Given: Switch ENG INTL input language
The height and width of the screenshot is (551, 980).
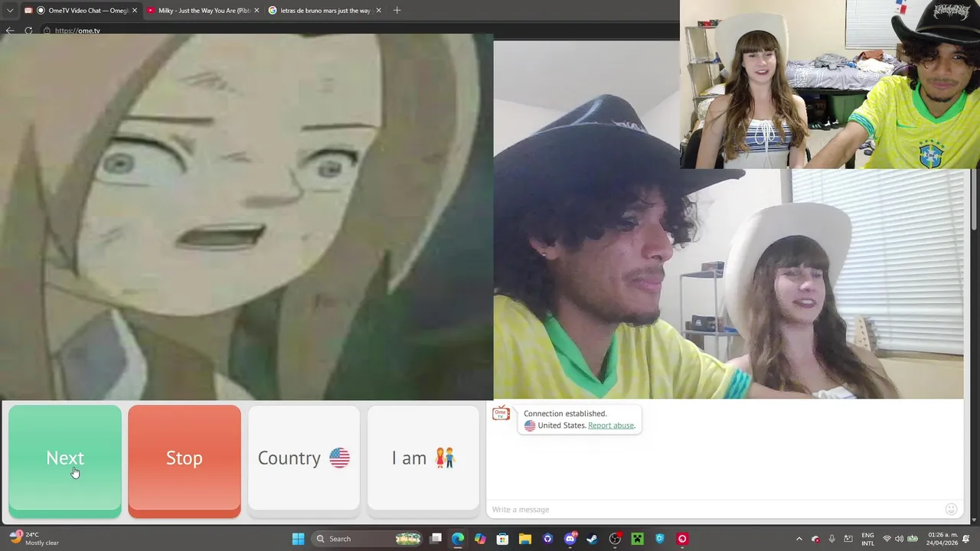Looking at the screenshot, I should (x=867, y=539).
